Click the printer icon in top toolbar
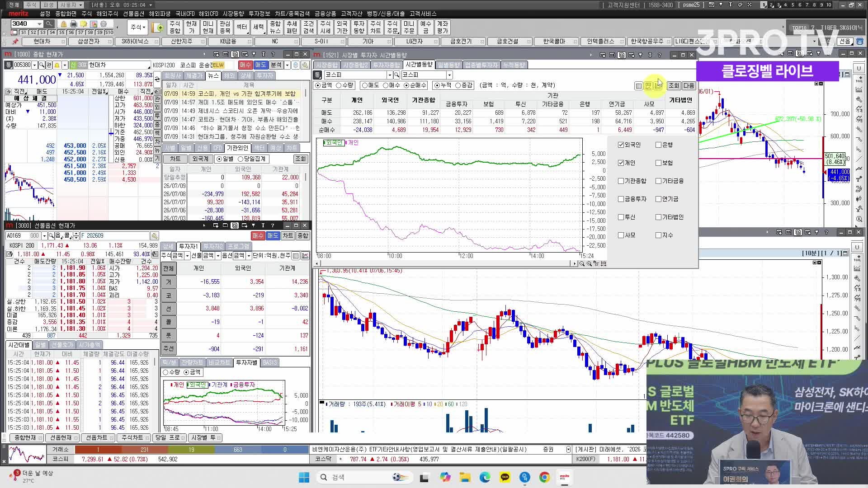 pyautogui.click(x=74, y=24)
